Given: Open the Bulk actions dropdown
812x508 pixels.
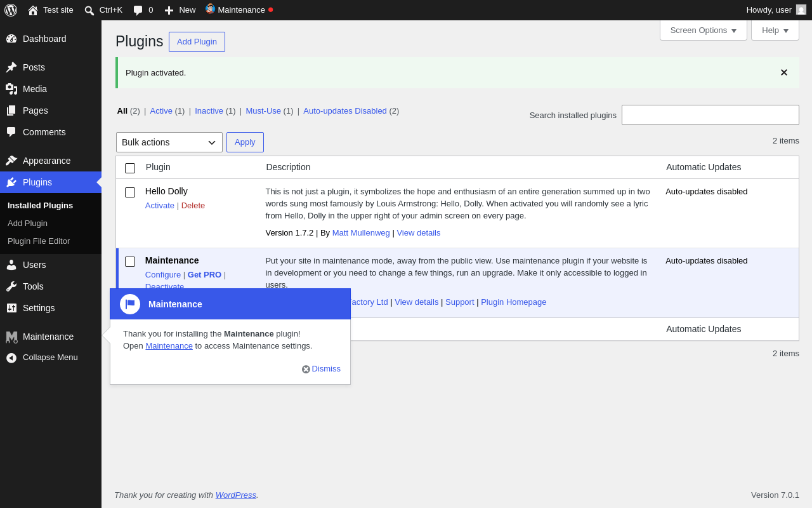Looking at the screenshot, I should [x=169, y=142].
